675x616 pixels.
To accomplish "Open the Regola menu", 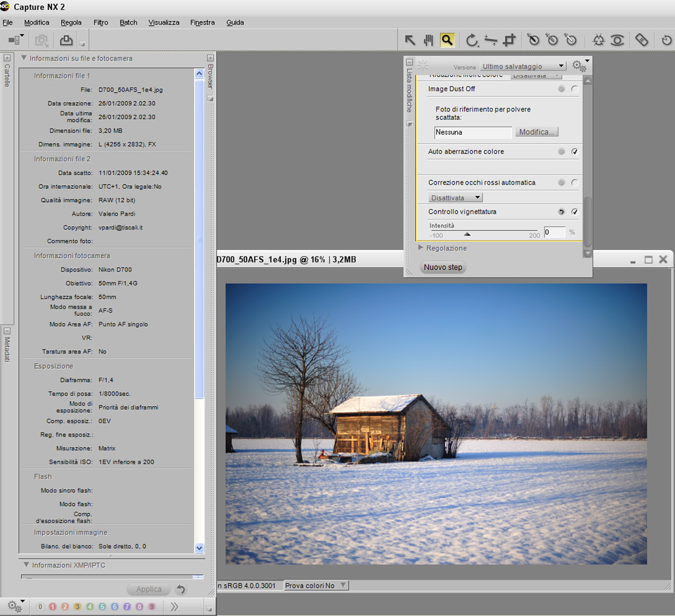I will pos(71,22).
